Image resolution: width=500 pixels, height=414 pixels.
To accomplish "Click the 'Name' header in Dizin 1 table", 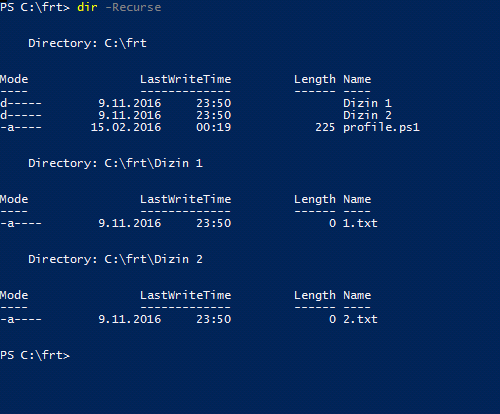I will coord(357,199).
